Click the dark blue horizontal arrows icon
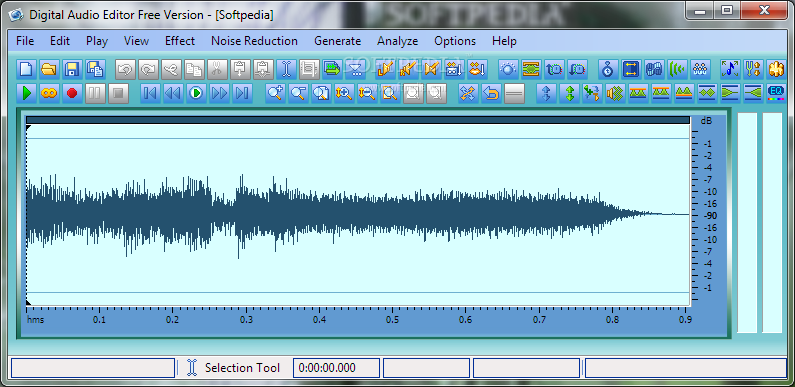This screenshot has height=387, width=795. pyautogui.click(x=631, y=69)
